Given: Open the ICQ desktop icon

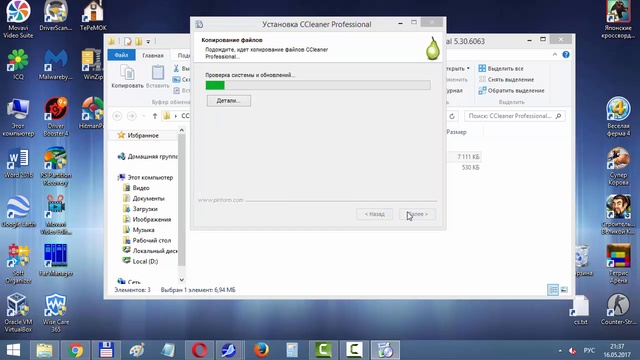Looking at the screenshot, I should 18,64.
